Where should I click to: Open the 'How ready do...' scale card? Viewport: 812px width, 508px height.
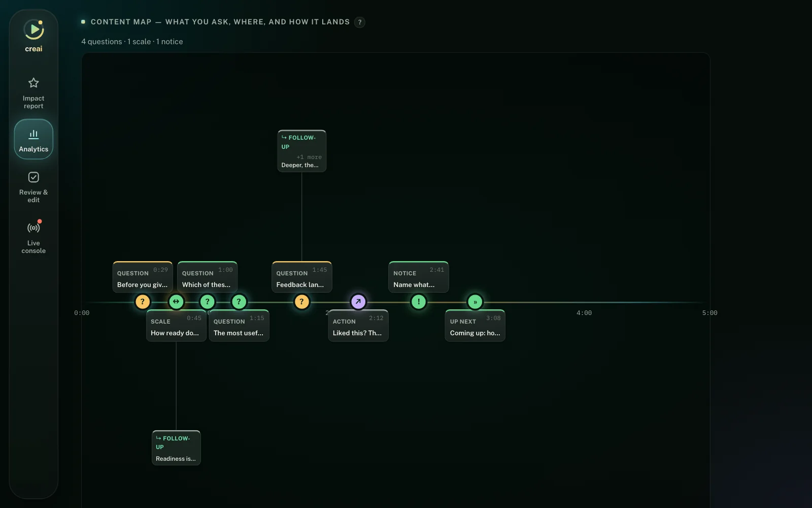176,326
